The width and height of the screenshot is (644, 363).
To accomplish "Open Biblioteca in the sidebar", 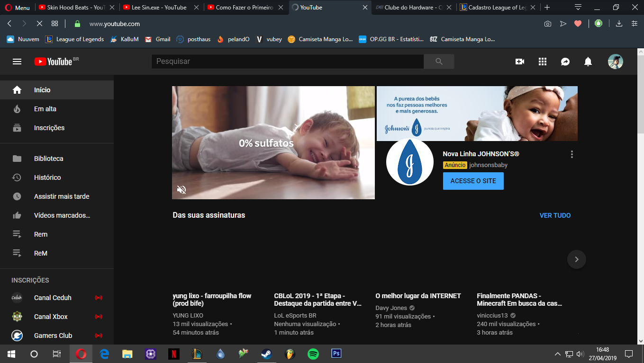I will [57, 159].
